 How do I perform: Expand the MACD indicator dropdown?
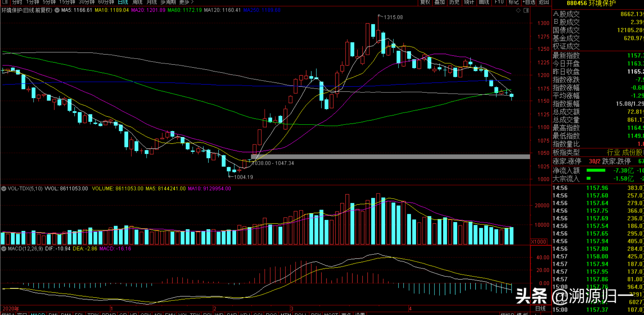click(x=4, y=249)
